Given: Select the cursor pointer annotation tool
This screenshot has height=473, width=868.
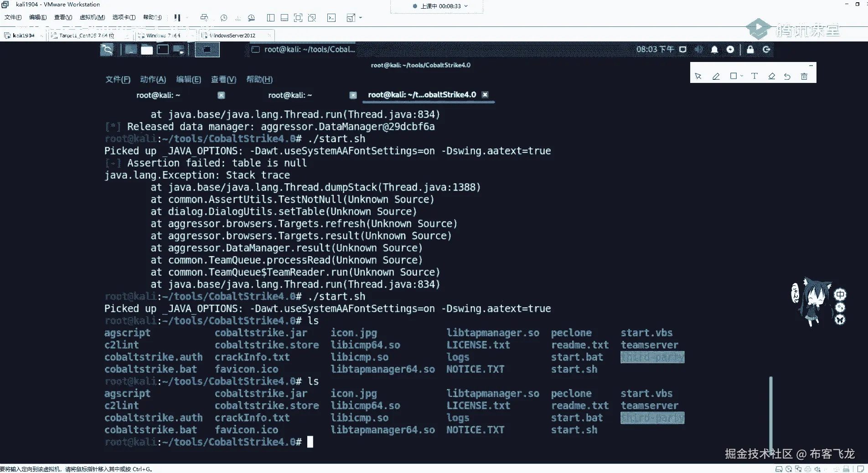Looking at the screenshot, I should (698, 76).
